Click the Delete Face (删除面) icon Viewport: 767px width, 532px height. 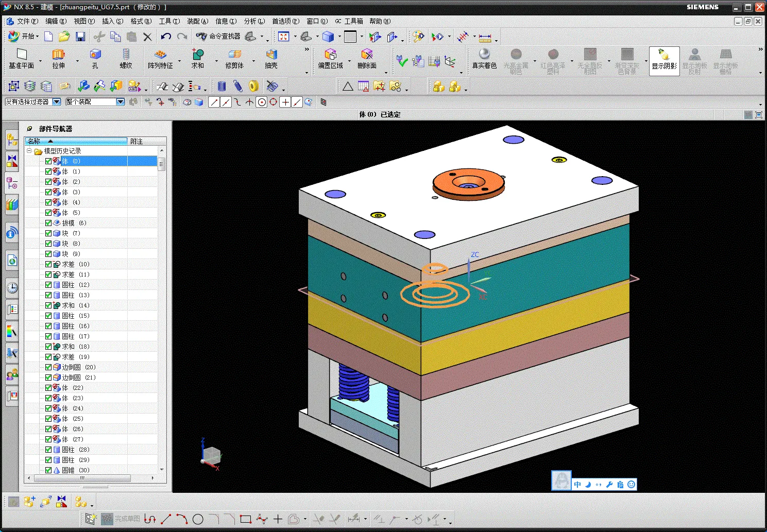click(x=367, y=55)
